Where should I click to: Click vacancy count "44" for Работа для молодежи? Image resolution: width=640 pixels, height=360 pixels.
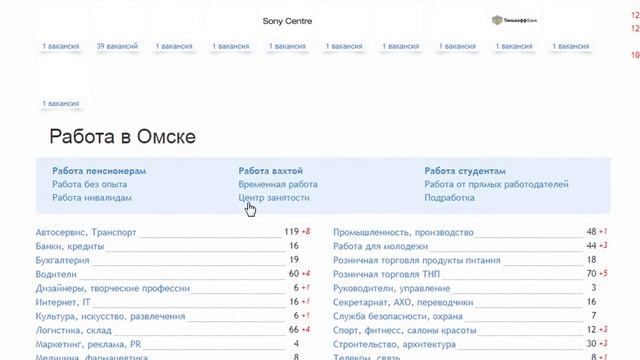coord(591,245)
